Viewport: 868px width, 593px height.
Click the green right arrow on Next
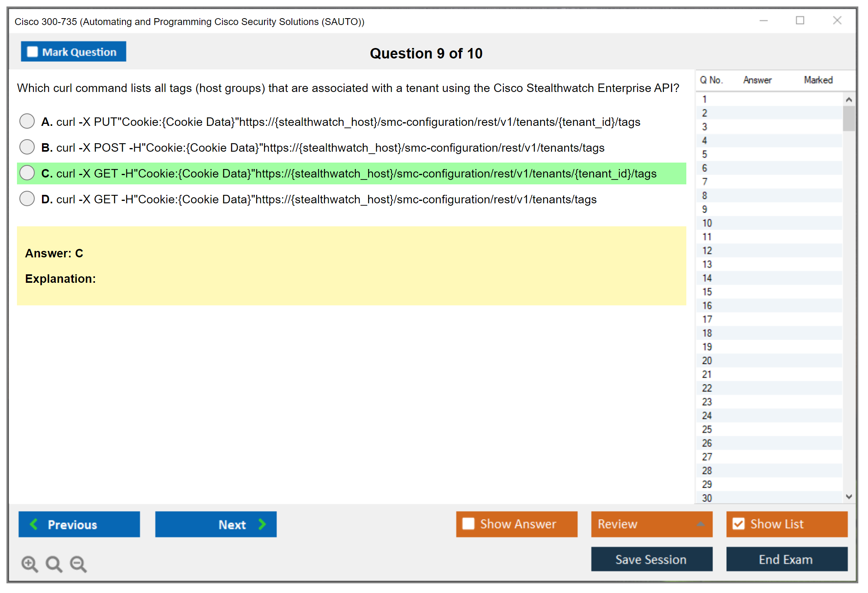[262, 524]
